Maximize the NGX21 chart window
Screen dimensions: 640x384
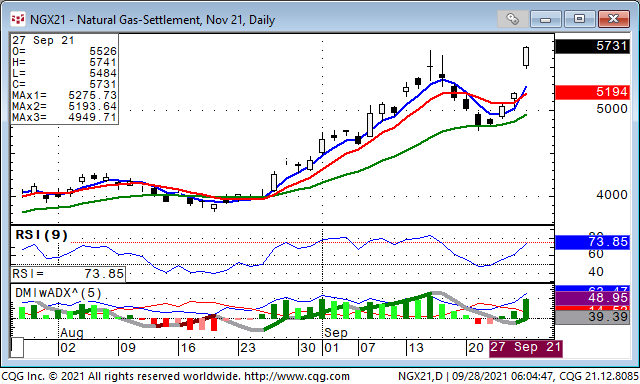point(579,19)
